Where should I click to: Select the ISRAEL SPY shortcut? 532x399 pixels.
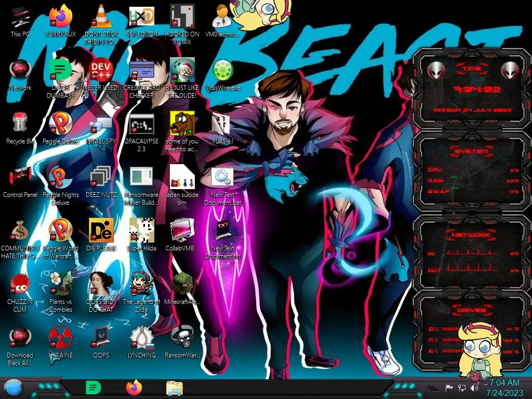pos(101,128)
